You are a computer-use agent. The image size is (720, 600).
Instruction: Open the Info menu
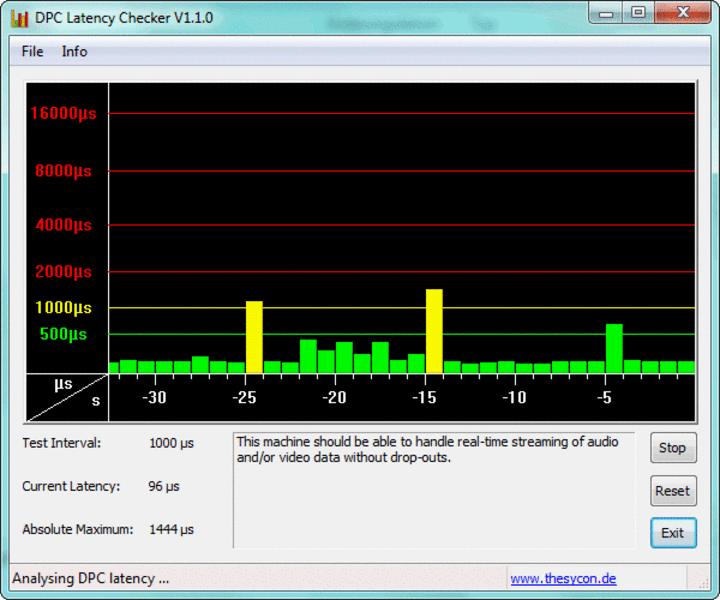click(x=74, y=51)
